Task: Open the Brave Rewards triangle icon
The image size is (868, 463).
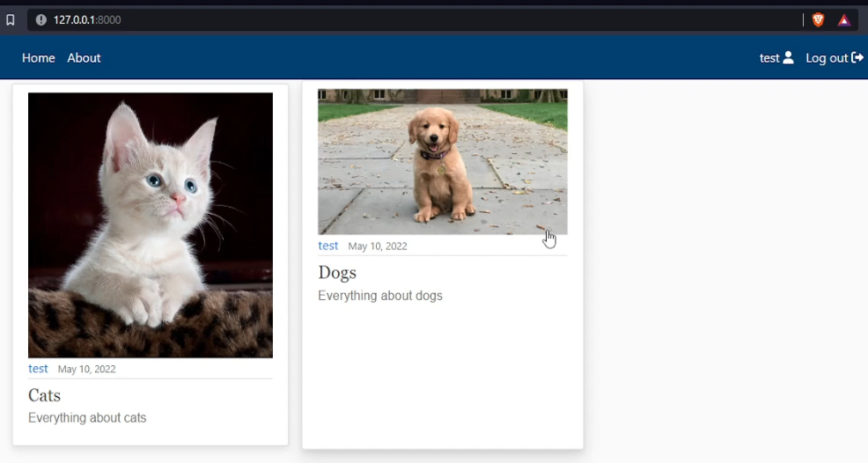Action: click(x=843, y=20)
